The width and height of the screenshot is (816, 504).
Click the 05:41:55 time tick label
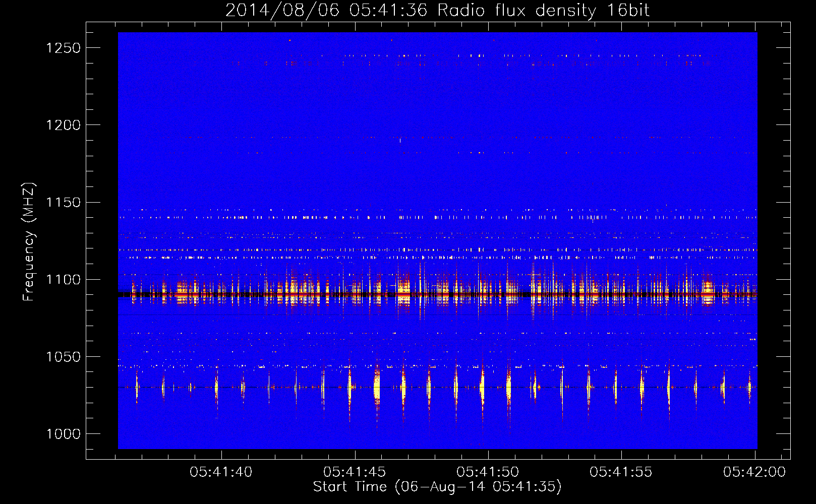pyautogui.click(x=621, y=472)
